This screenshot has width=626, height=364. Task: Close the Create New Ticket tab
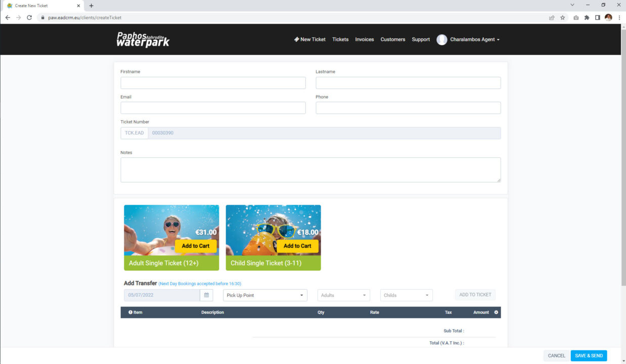pyautogui.click(x=79, y=6)
